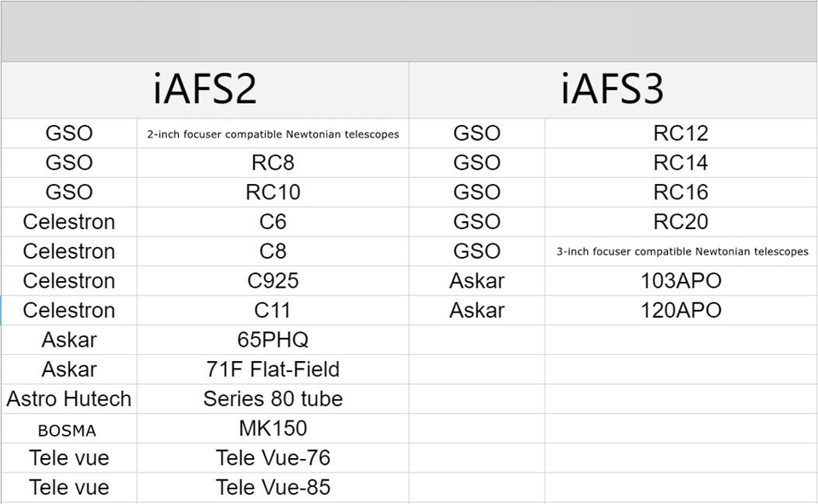Image resolution: width=818 pixels, height=504 pixels.
Task: Click the 2-inch focuser Newtonian telescopes cell
Action: pyautogui.click(x=273, y=134)
